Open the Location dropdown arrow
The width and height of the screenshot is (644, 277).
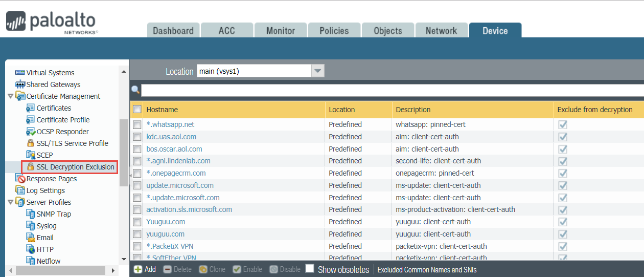click(x=318, y=71)
